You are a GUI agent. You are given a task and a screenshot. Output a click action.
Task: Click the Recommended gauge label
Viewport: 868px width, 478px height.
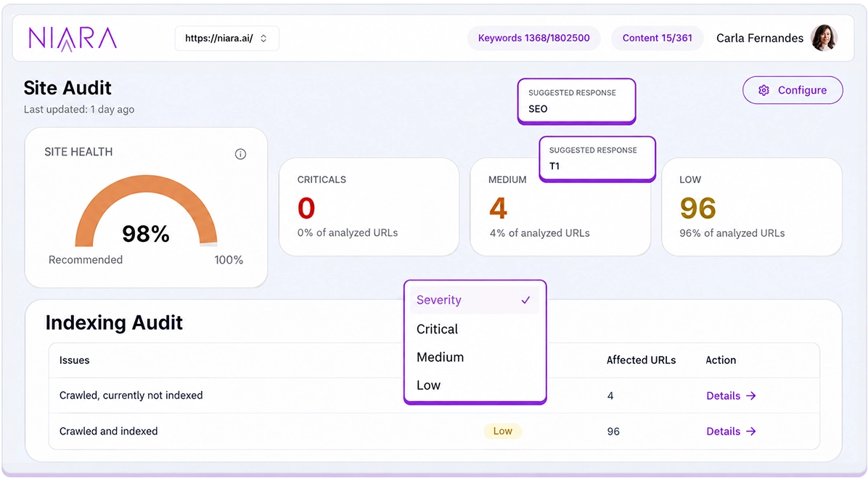click(x=86, y=260)
